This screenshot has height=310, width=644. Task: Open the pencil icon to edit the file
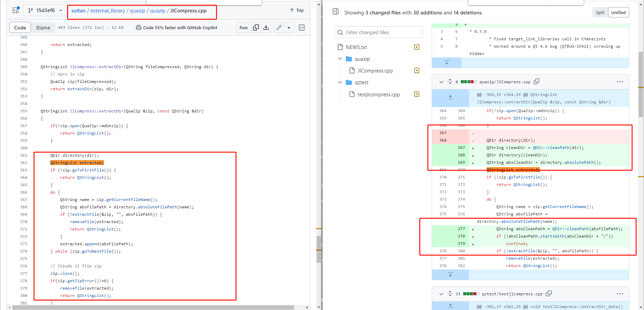point(278,28)
